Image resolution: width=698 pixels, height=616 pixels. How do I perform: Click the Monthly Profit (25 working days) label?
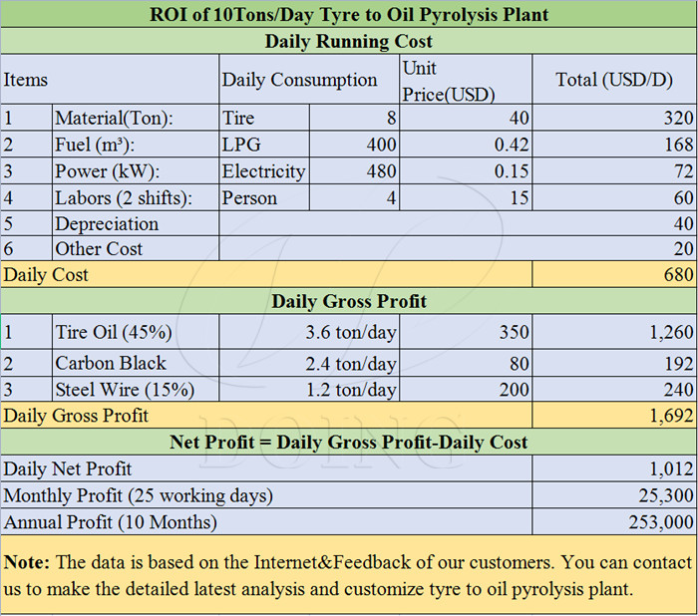pyautogui.click(x=138, y=494)
